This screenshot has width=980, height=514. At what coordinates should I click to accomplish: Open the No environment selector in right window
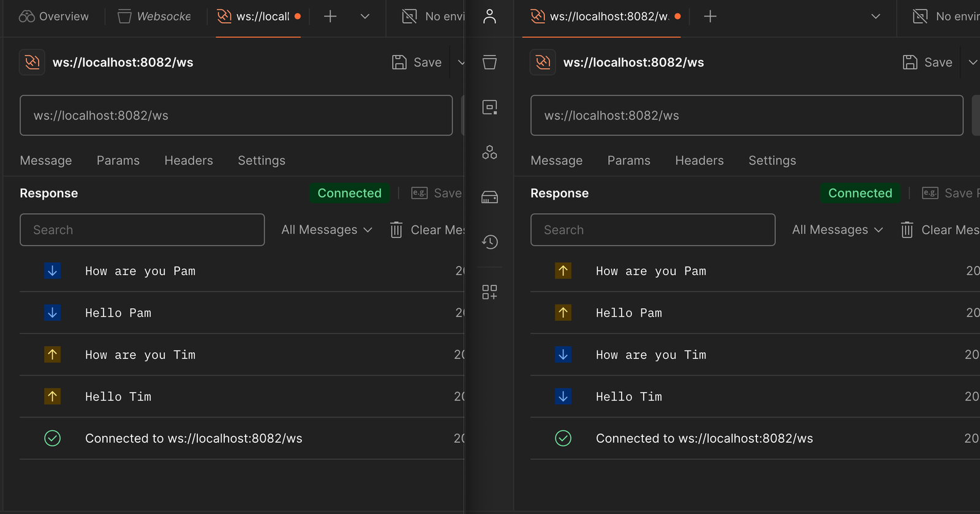946,17
